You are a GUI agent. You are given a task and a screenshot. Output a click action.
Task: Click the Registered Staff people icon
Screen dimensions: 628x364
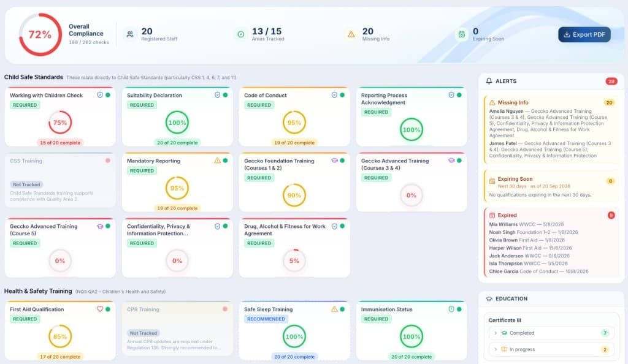[130, 34]
